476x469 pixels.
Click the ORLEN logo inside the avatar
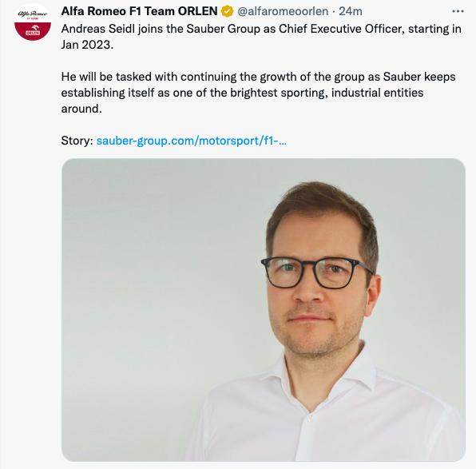[x=33, y=31]
